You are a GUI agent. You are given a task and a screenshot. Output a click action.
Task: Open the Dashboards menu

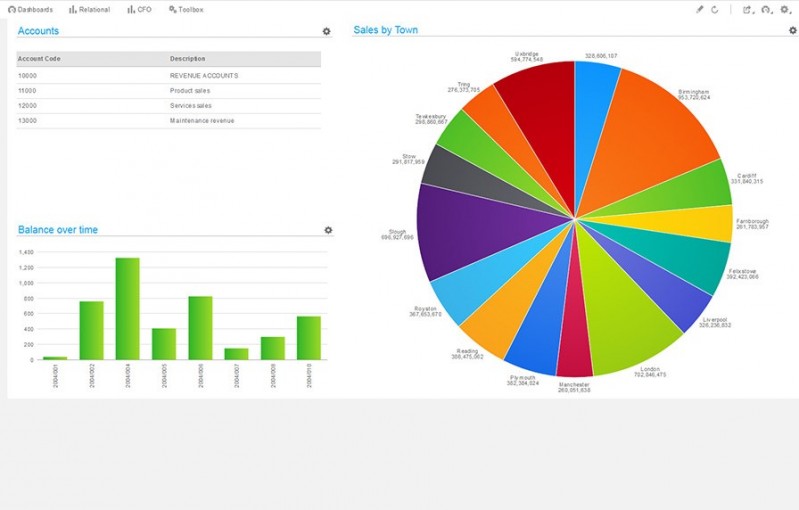pyautogui.click(x=30, y=9)
